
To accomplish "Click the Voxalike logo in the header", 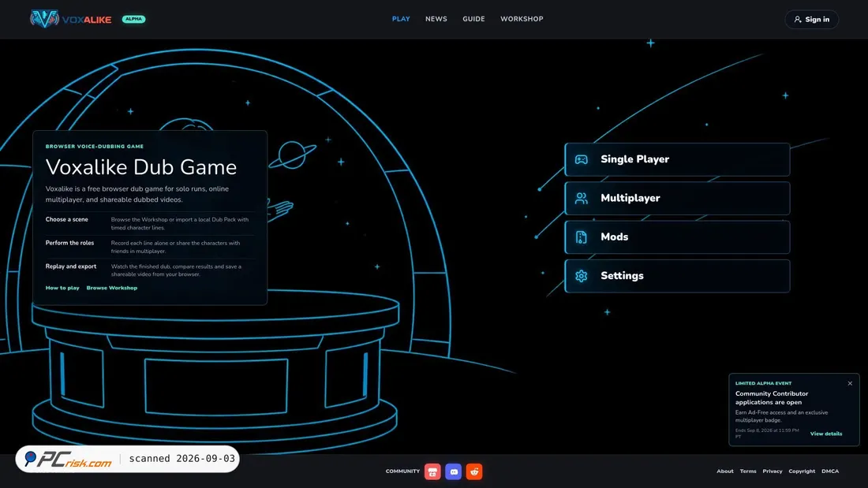I will click(x=71, y=20).
